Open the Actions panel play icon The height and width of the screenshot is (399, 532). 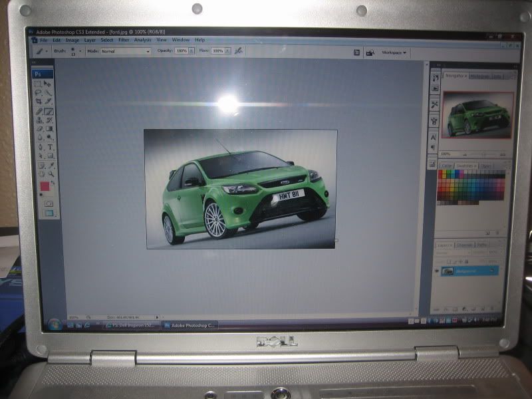click(435, 88)
